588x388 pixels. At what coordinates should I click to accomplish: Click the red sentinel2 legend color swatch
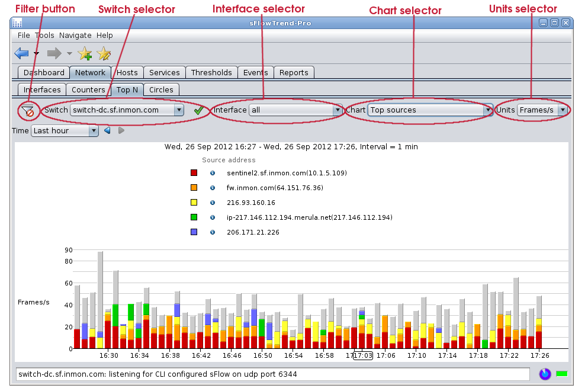[194, 173]
